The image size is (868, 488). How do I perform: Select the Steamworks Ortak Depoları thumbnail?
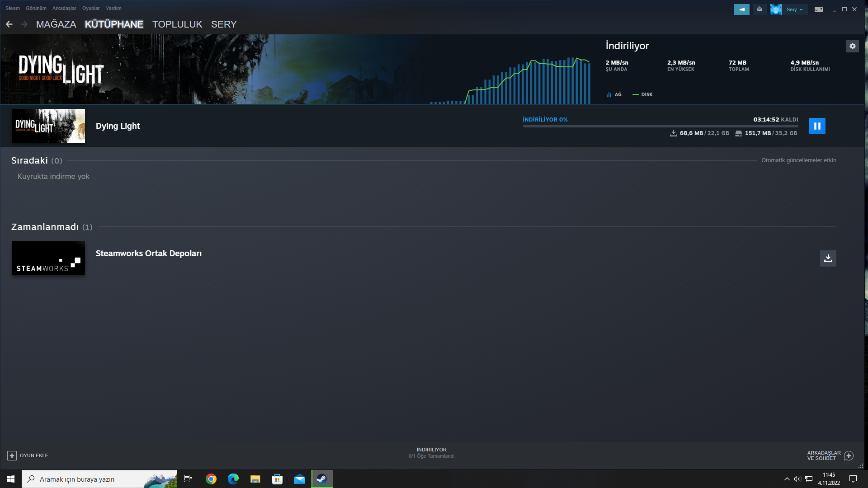coord(48,258)
